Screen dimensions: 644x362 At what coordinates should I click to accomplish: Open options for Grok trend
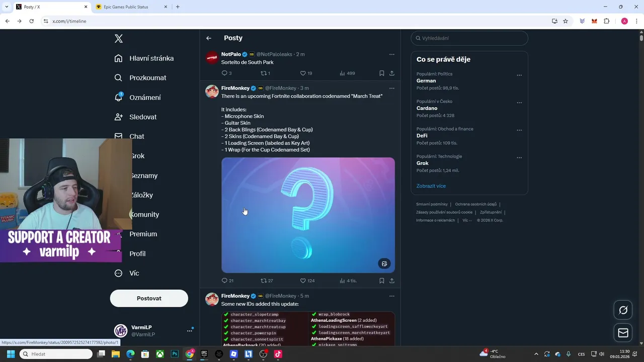click(x=519, y=157)
